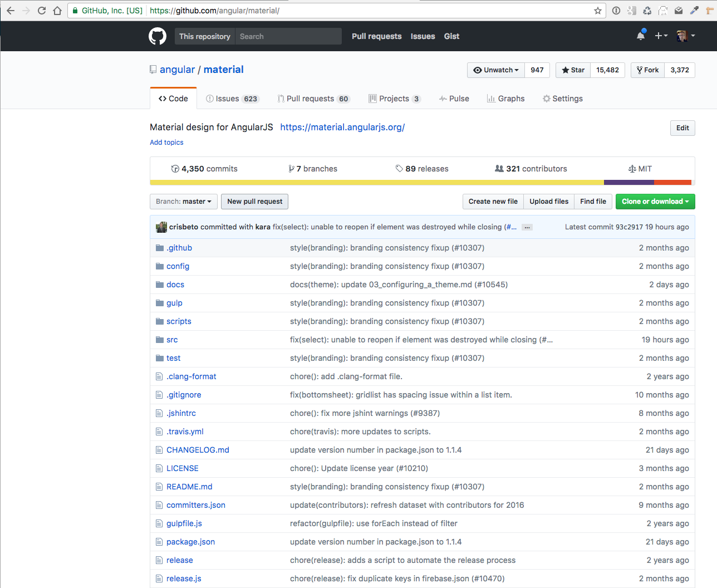Click Pull requests in the top navigation
717x588 pixels.
[x=377, y=36]
